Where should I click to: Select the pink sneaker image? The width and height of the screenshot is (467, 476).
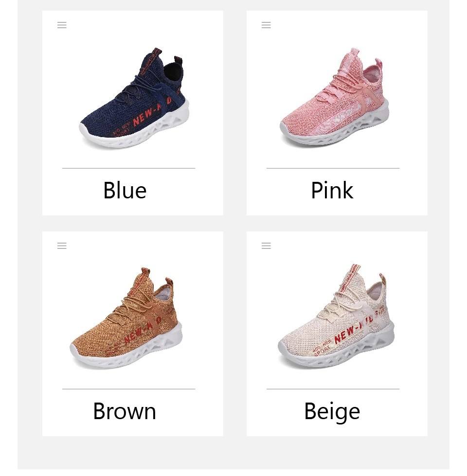[x=334, y=97]
